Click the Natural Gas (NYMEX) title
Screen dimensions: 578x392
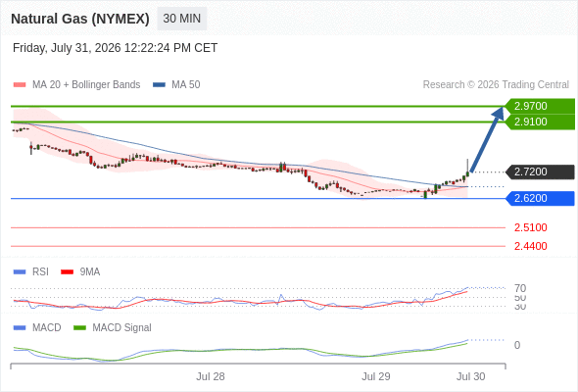[80, 19]
